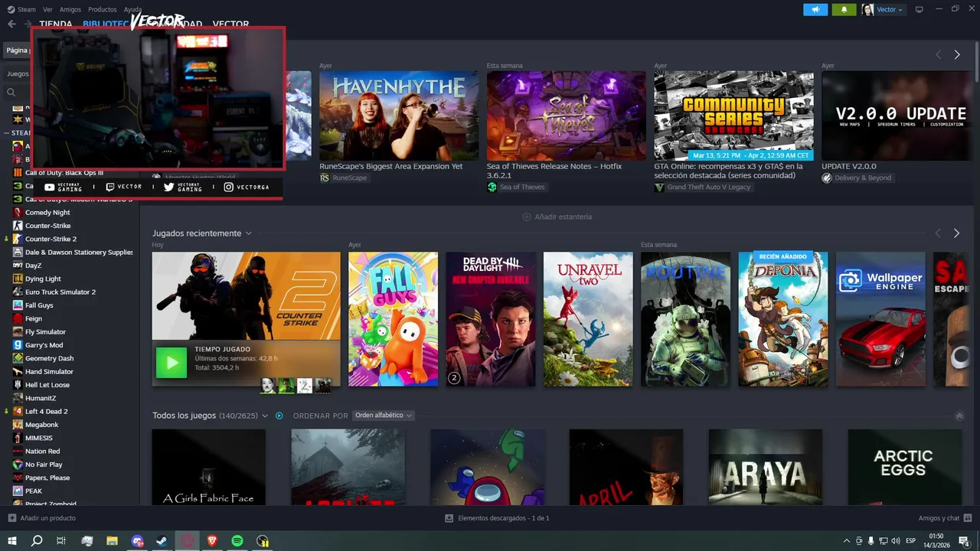Select DayZ in the game list
The width and height of the screenshot is (980, 551).
pyautogui.click(x=33, y=266)
